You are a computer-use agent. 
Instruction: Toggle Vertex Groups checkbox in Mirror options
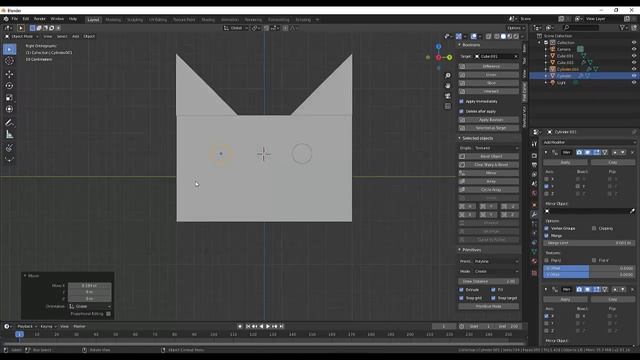547,229
